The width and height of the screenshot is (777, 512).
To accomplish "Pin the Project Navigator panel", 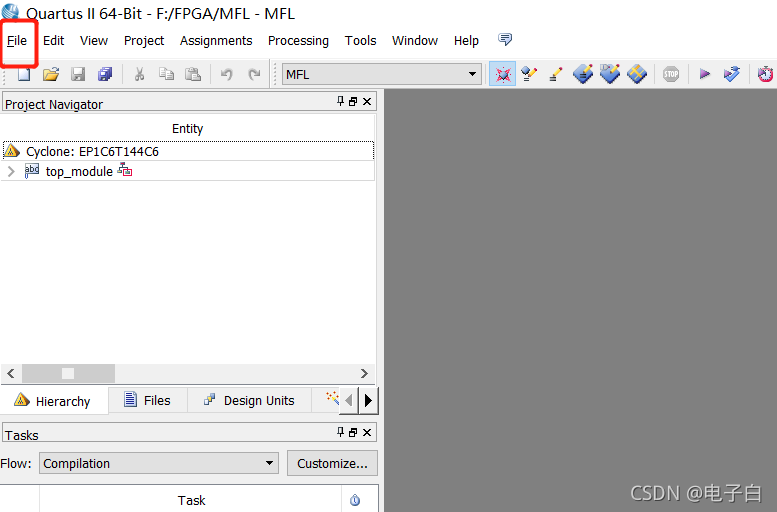I will pos(340,101).
